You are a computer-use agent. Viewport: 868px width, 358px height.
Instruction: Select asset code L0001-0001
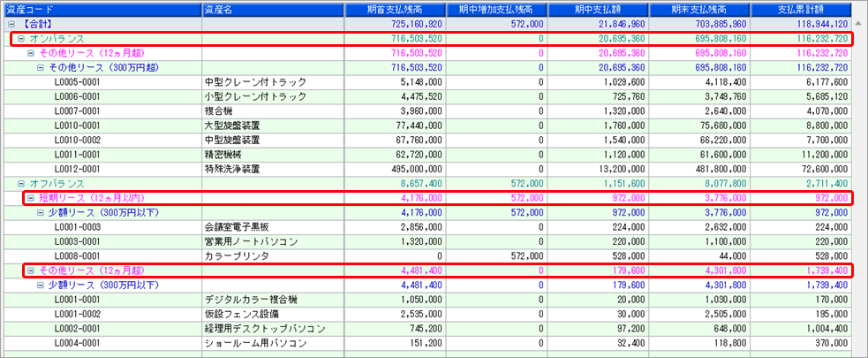tap(78, 300)
